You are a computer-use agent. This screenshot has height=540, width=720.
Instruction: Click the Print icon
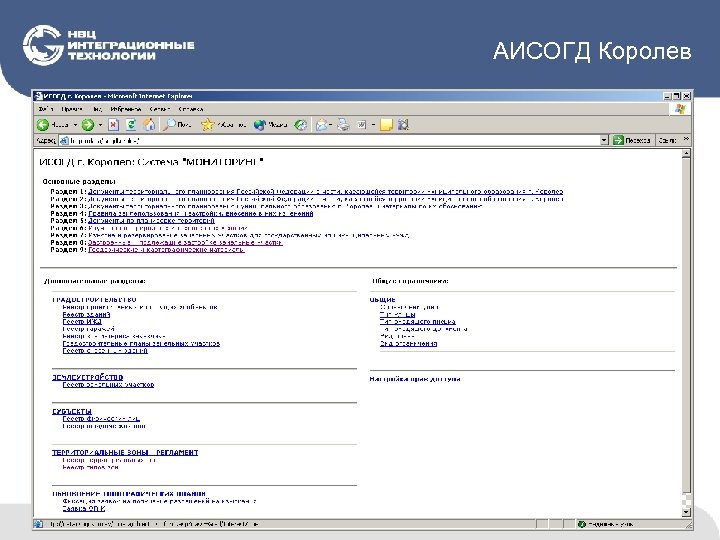coord(343,125)
